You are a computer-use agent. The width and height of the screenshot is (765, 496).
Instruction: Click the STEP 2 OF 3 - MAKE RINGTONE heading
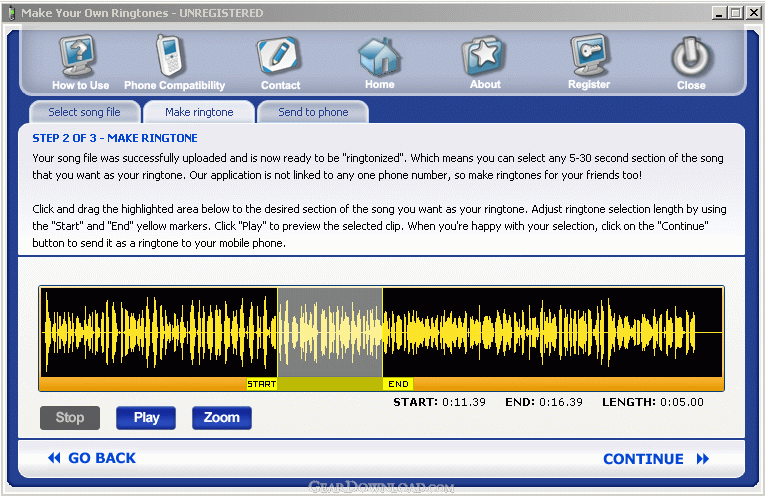(x=115, y=138)
